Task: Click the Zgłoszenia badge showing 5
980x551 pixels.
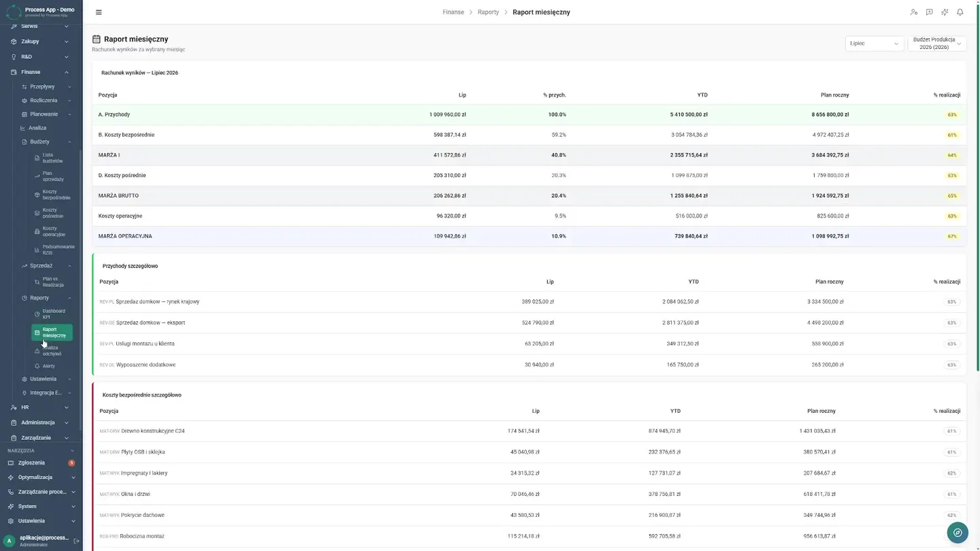Action: [x=71, y=463]
